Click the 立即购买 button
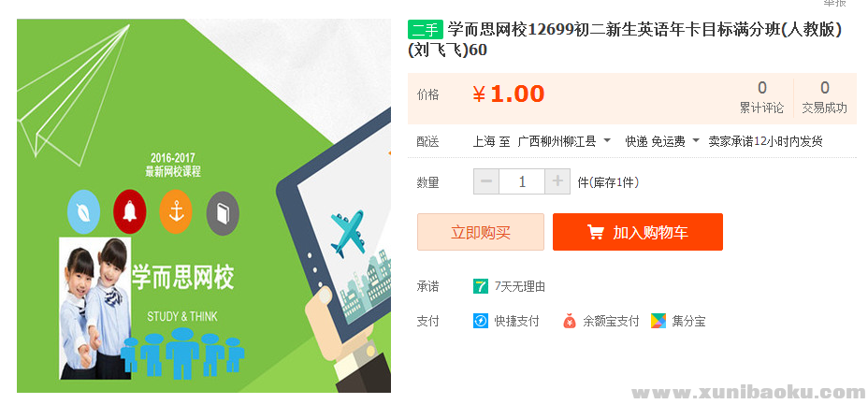Image resolution: width=868 pixels, height=404 pixels. click(481, 232)
